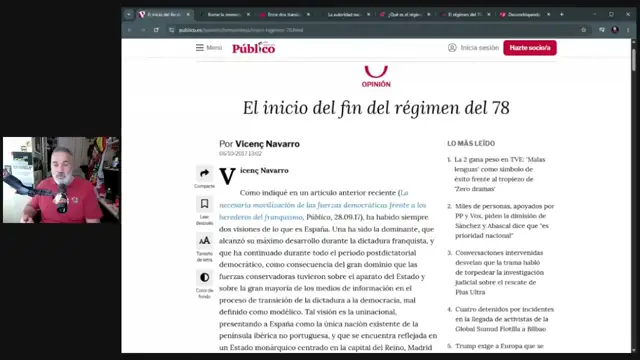Click the headline 'El inicio del fin del régimen del 78'
This screenshot has width=640, height=360.
tap(376, 108)
